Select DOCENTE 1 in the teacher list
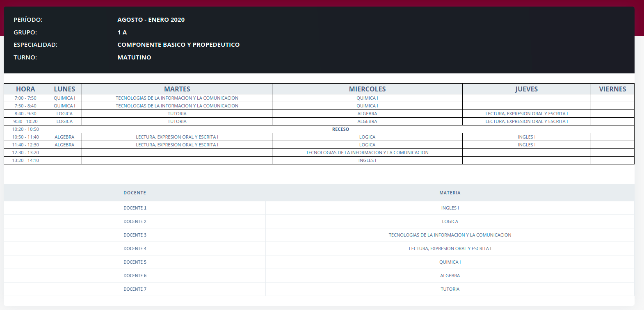This screenshot has width=644, height=310. [135, 208]
